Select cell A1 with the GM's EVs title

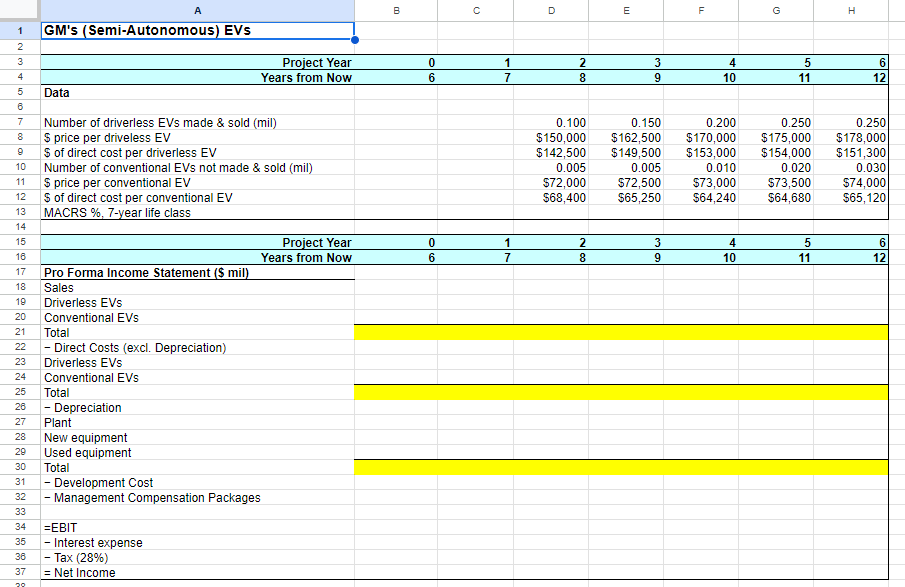tap(197, 31)
